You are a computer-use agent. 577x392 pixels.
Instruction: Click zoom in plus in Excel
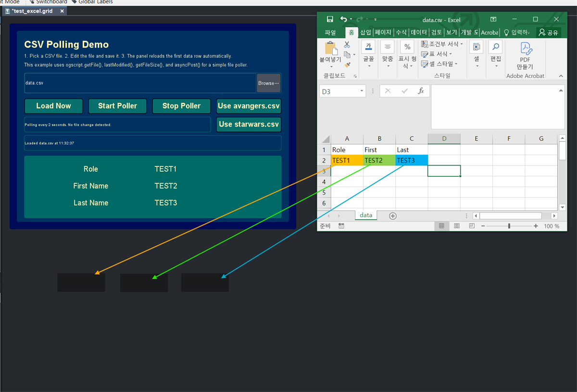click(536, 226)
